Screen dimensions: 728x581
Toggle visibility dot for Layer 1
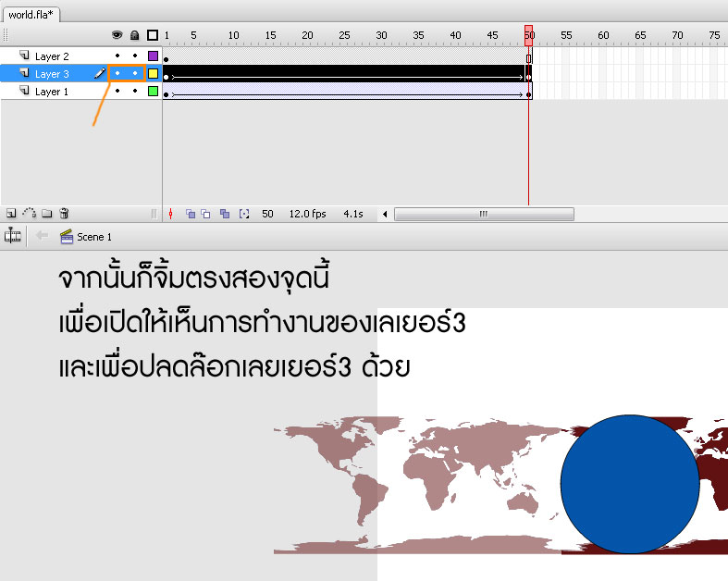117,91
